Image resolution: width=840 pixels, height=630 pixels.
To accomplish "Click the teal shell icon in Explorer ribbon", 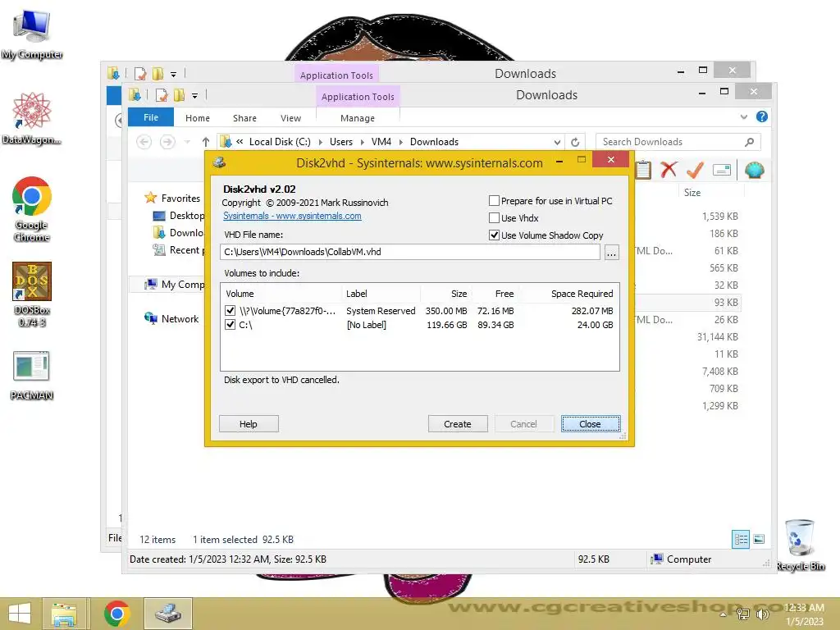I will tap(755, 170).
